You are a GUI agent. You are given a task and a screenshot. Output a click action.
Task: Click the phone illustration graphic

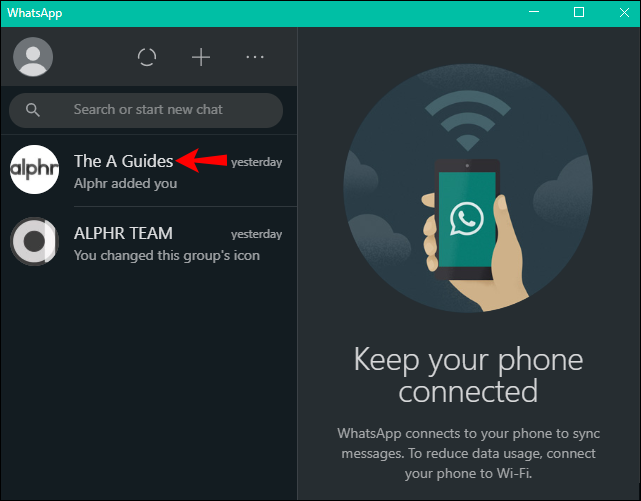tap(468, 188)
